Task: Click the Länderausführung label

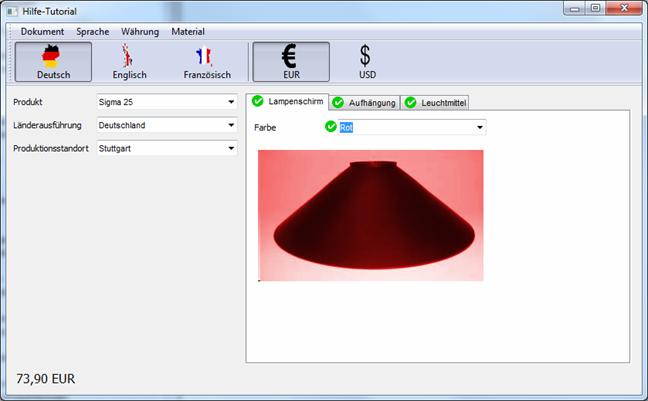Action: click(x=47, y=125)
